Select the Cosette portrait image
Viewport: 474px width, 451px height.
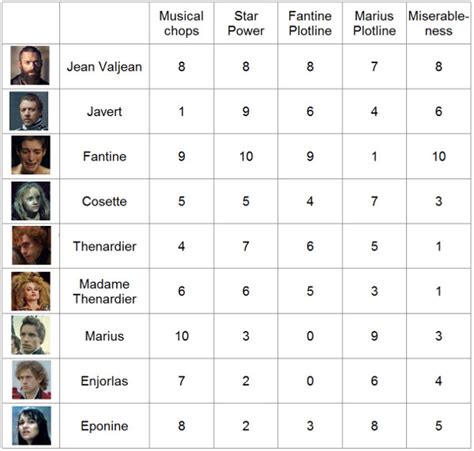tap(31, 201)
